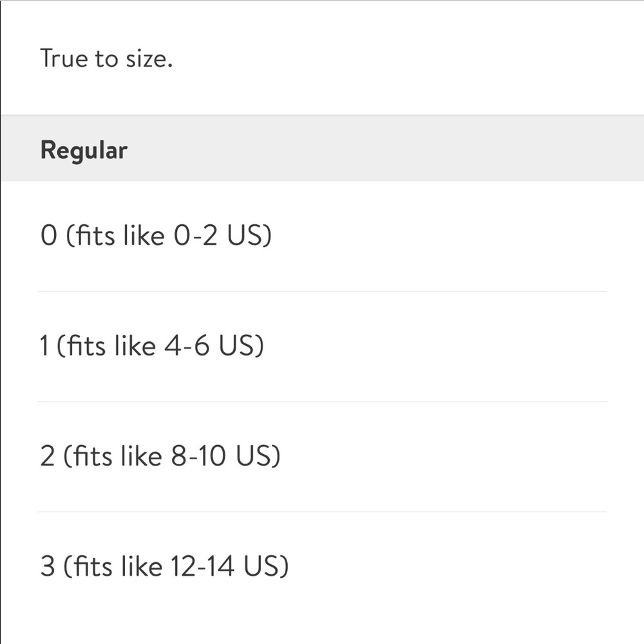Click the Regular section header
This screenshot has height=644, width=644.
[x=84, y=150]
